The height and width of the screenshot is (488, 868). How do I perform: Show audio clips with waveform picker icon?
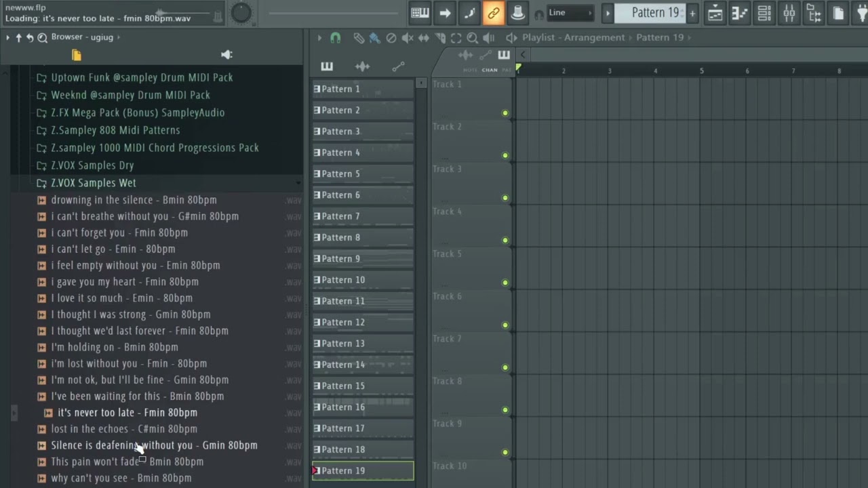click(363, 66)
